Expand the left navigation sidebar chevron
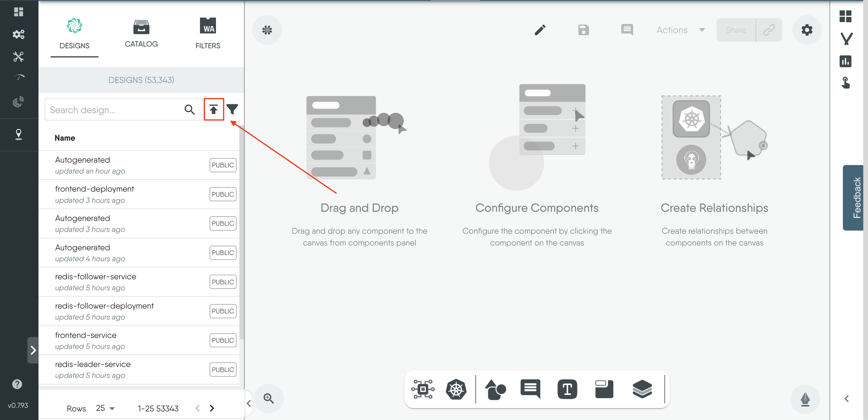This screenshot has height=420, width=868. [x=33, y=350]
